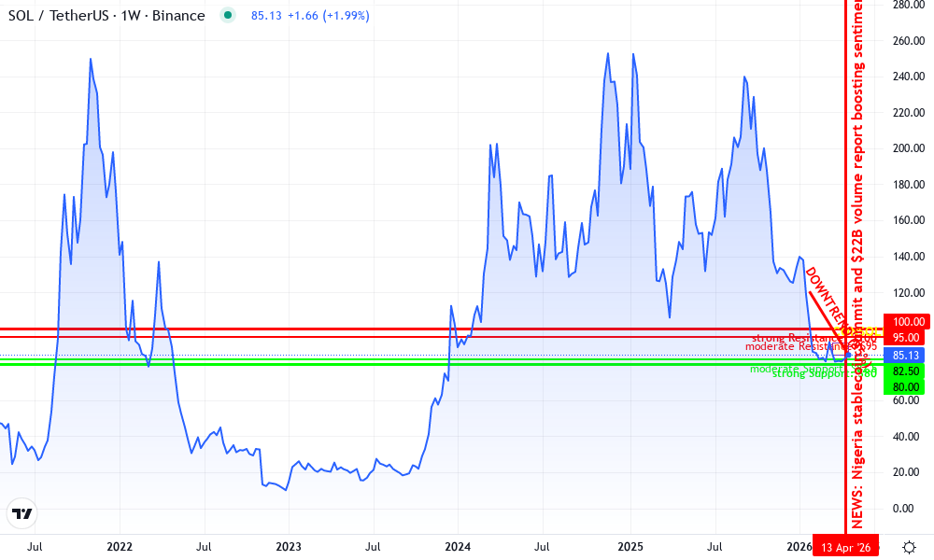This screenshot has height=560, width=934.
Task: Click the 260.00 price scale value
Action: click(909, 41)
